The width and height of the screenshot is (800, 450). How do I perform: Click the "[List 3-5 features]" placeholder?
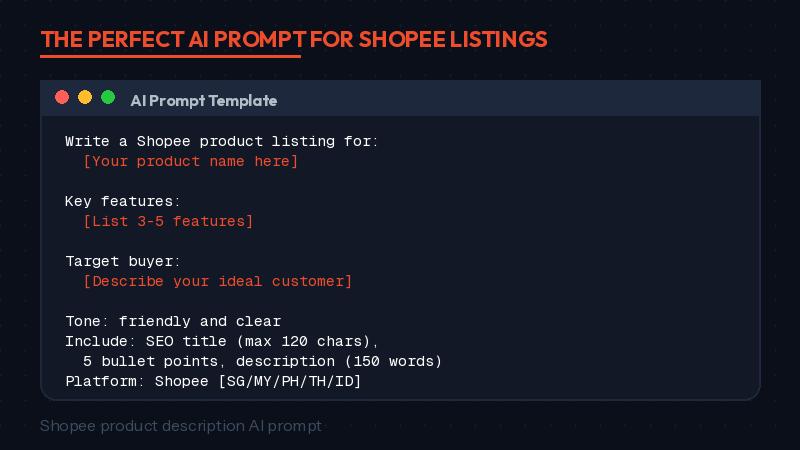coord(168,221)
